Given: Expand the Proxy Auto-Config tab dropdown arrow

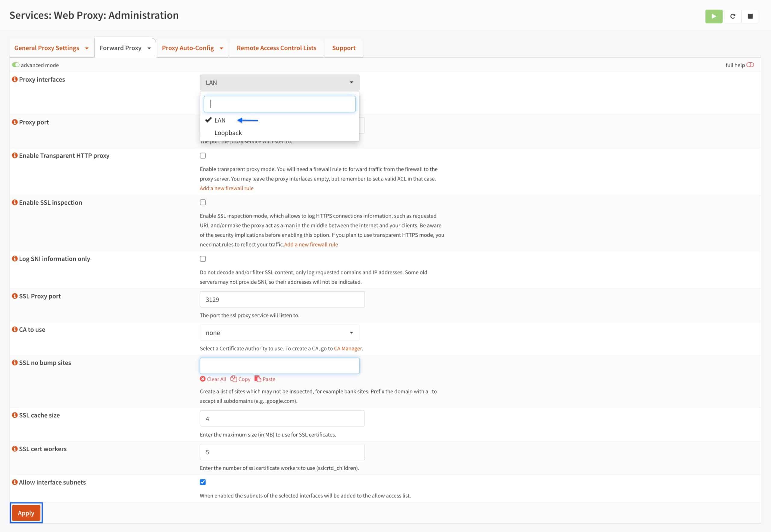Looking at the screenshot, I should [x=221, y=48].
